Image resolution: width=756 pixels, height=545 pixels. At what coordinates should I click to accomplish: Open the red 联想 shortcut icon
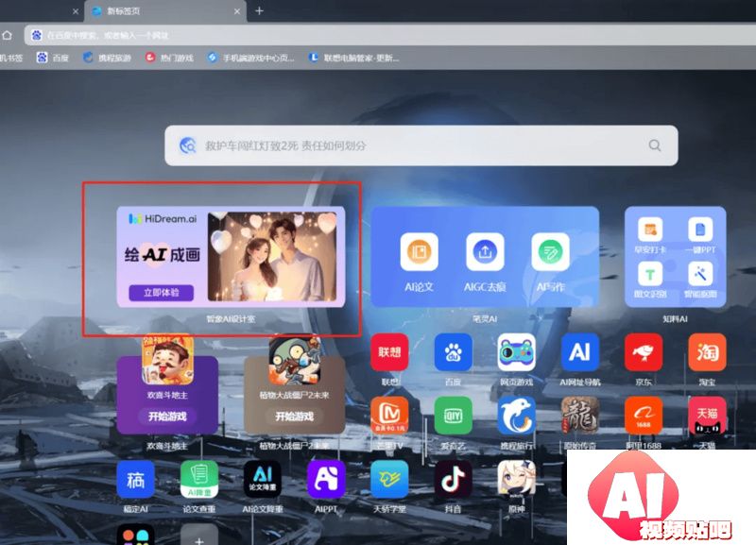[389, 352]
